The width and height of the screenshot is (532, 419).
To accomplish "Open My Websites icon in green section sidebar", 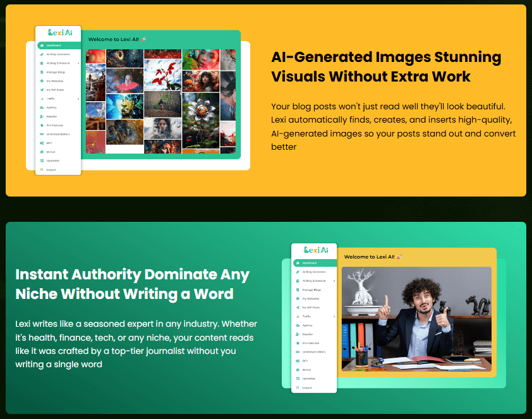I will tap(297, 298).
